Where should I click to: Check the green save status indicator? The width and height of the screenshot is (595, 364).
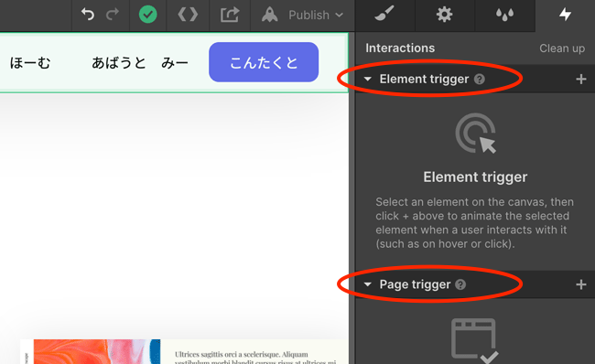point(147,15)
